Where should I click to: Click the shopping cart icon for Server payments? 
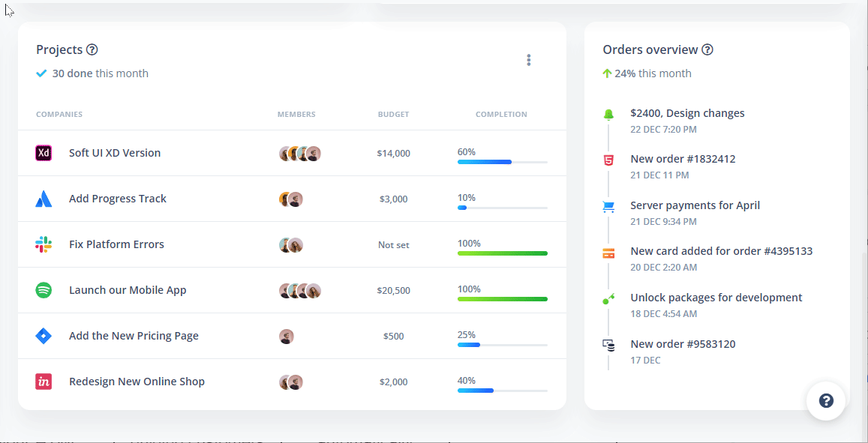(x=608, y=206)
